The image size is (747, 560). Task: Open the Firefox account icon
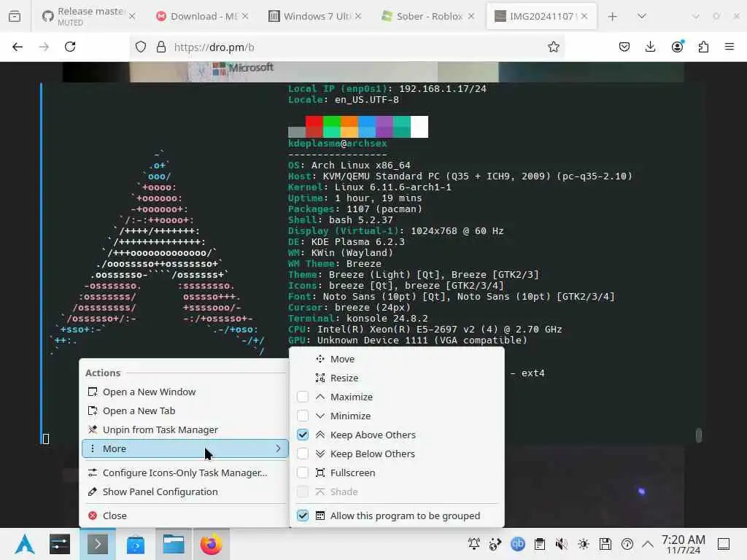pyautogui.click(x=677, y=47)
